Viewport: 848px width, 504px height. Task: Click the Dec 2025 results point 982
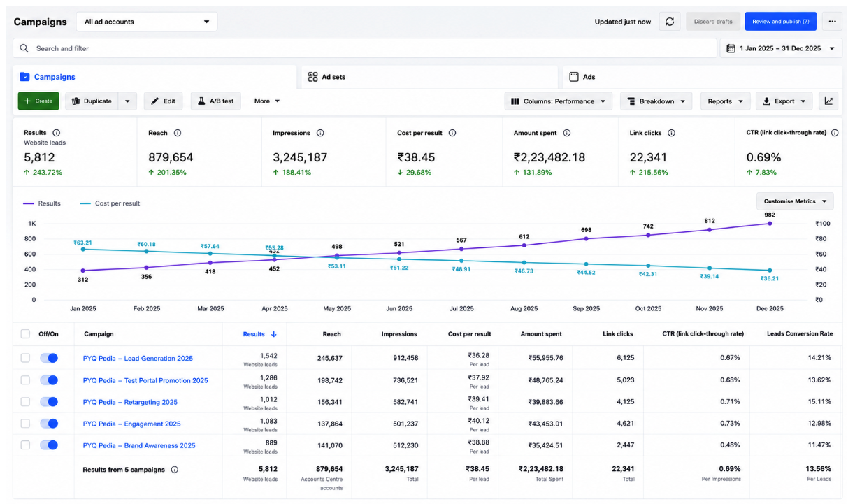coord(770,224)
